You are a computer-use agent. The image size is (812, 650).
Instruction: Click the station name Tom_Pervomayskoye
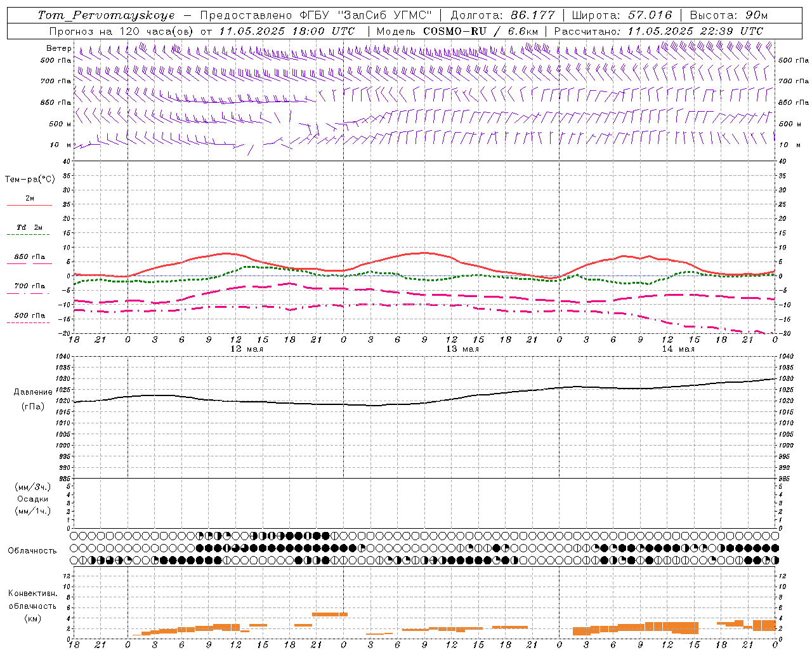coord(106,15)
